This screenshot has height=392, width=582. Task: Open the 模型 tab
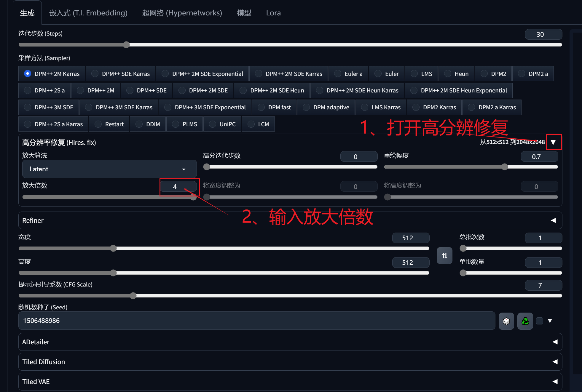tap(244, 13)
